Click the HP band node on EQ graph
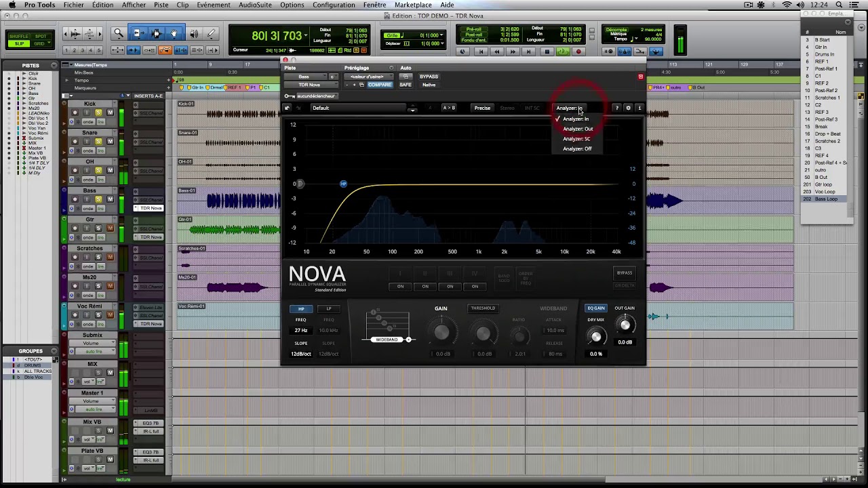The width and height of the screenshot is (868, 488). click(x=343, y=184)
